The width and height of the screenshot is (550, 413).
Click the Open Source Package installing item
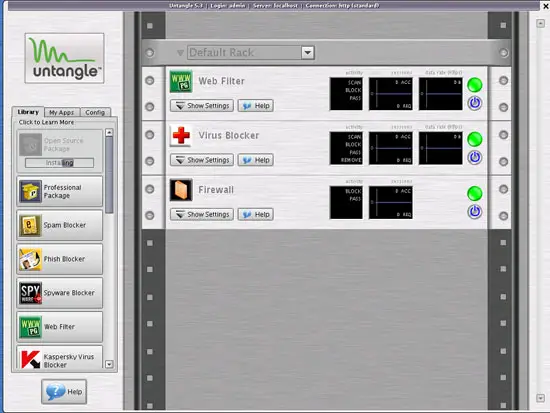point(60,151)
